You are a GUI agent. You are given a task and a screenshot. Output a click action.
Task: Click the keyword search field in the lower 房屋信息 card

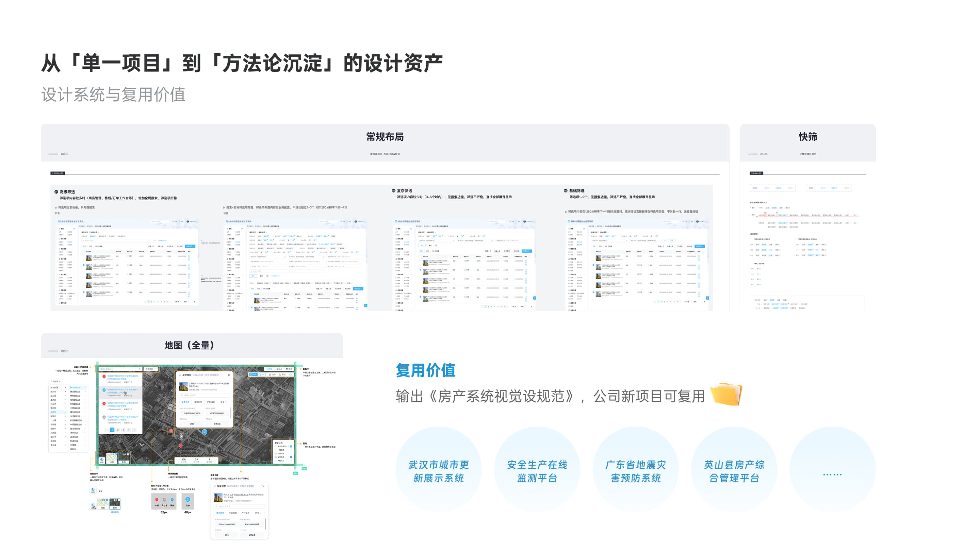239,506
